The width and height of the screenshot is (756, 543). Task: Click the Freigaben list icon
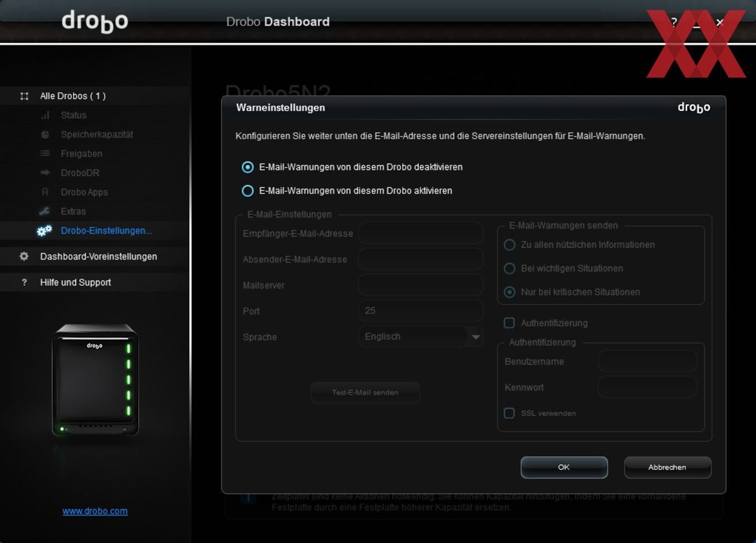(45, 153)
